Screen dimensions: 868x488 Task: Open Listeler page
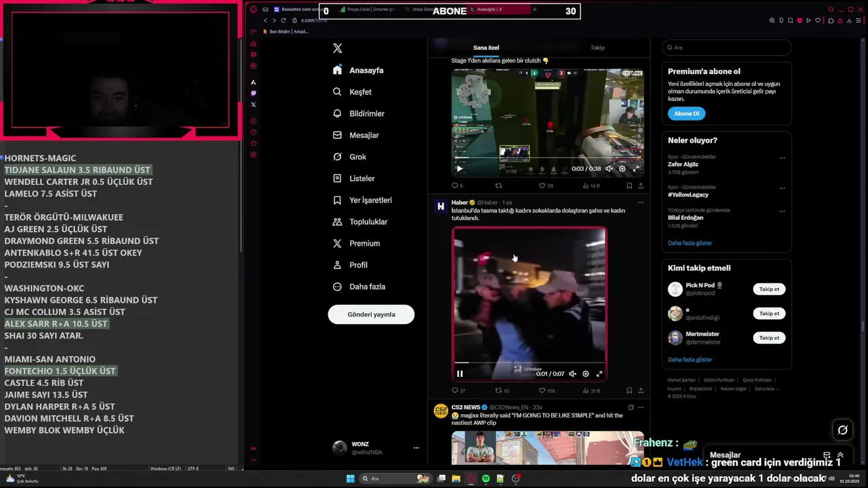[353, 179]
